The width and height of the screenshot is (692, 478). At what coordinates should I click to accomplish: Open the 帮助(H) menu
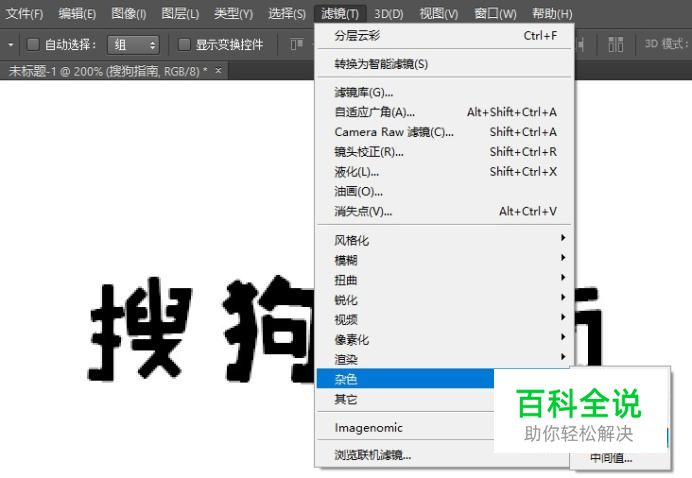point(552,14)
